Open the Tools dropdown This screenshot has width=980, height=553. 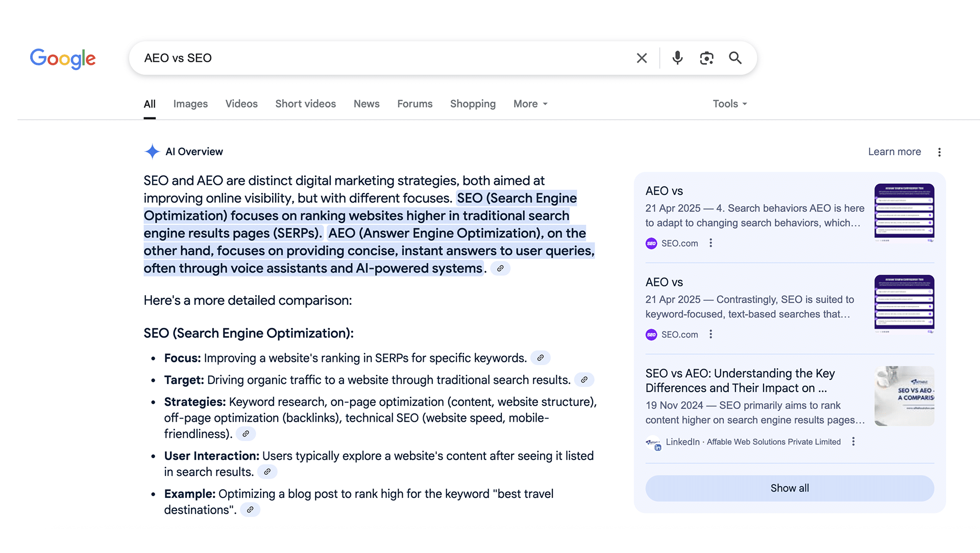730,104
